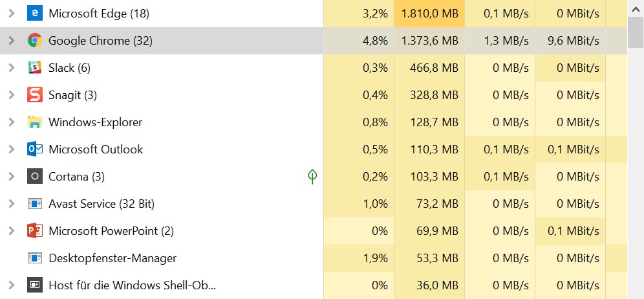Select the Avast Service (32 Bit) row

pos(314,204)
